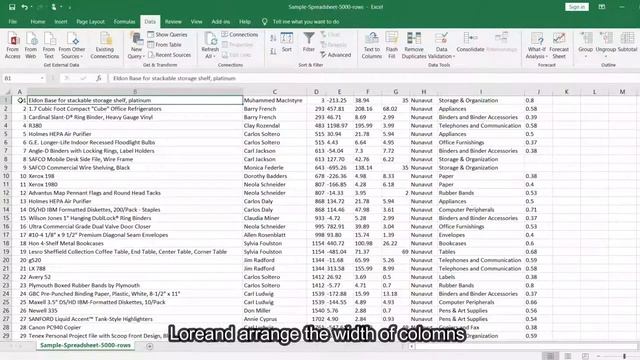Click Normal view icon in status bar
This screenshot has width=640, height=360.
550,356
